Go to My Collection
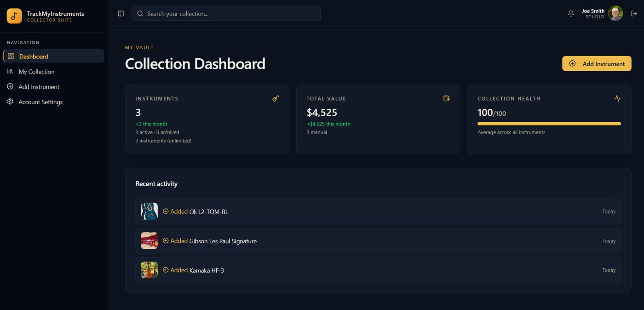Screen dimensions: 644x310 [54, 72]
